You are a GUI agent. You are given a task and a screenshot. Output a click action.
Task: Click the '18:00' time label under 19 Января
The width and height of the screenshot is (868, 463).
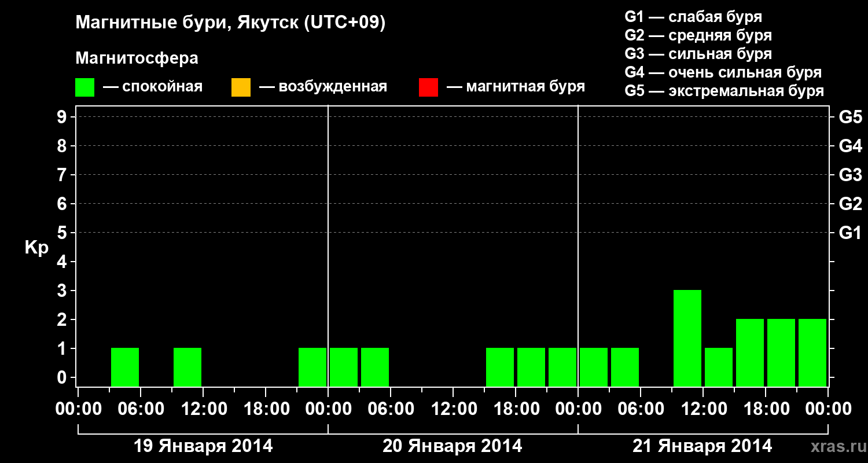point(266,409)
